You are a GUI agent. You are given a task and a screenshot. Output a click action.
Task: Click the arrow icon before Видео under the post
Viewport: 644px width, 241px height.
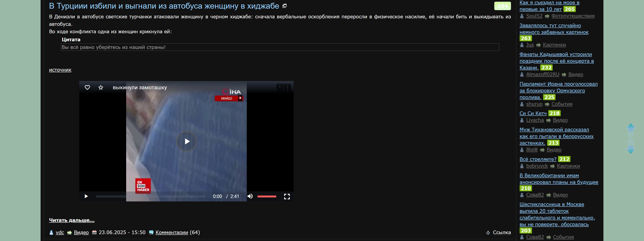69,233
